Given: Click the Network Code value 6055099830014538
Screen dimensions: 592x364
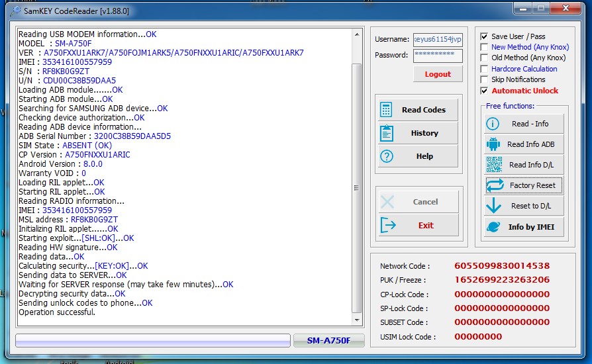Looking at the screenshot, I should 502,265.
